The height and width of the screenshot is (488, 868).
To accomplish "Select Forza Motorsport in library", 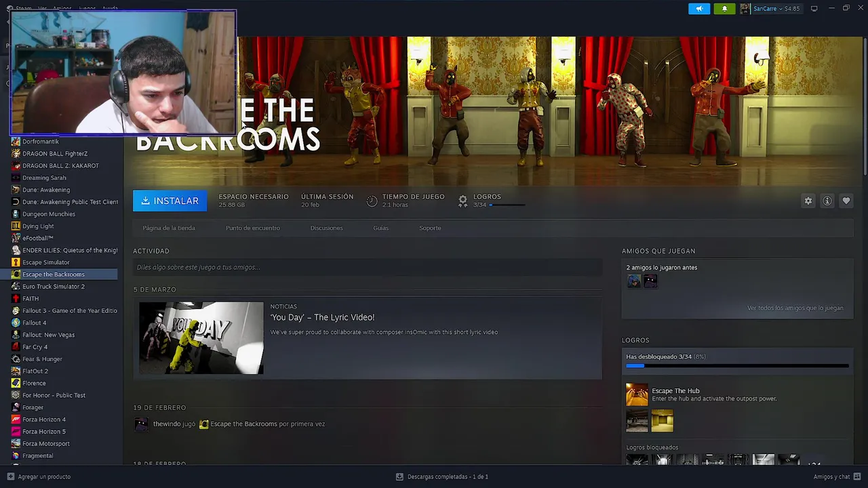I will 46,444.
